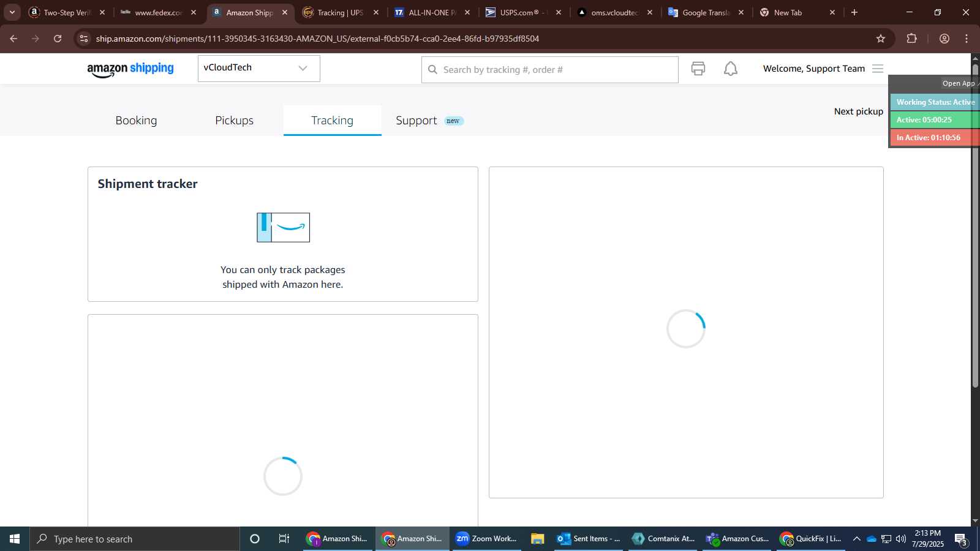Show hidden system tray icons
This screenshot has width=980, height=551.
(856, 539)
